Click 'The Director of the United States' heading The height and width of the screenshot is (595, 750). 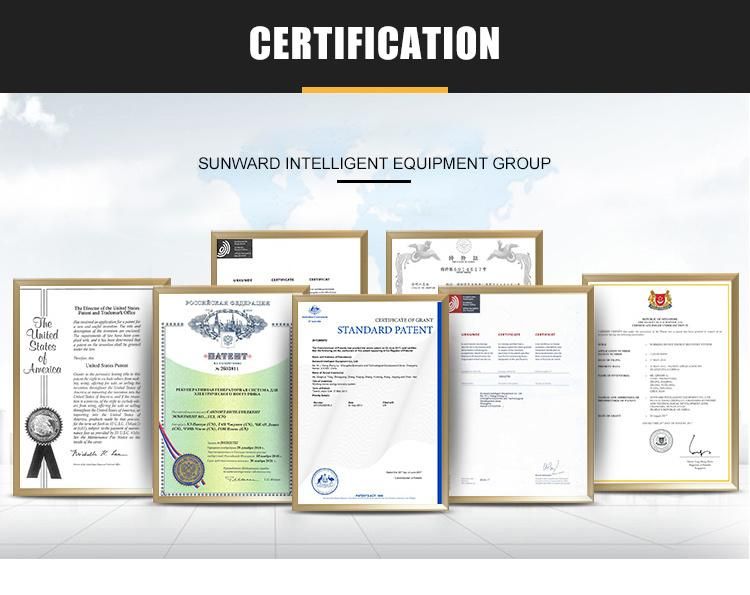(x=107, y=310)
